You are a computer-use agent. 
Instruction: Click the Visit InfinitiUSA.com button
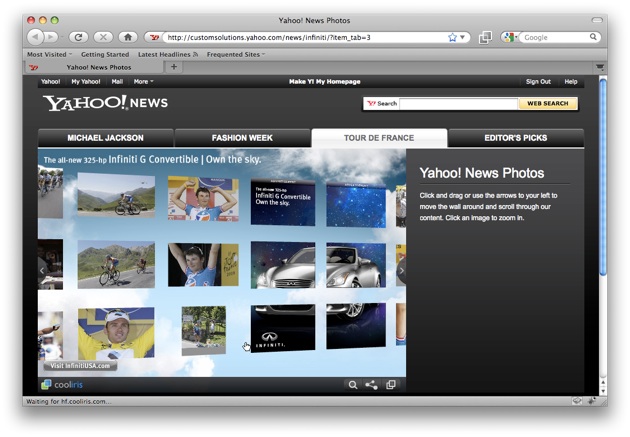[80, 366]
